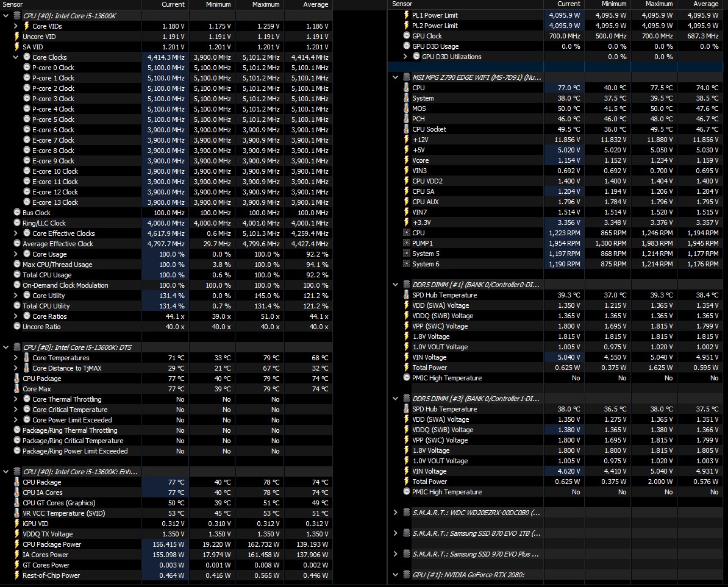
Task: Expand the Core VIDs row
Action: 16,26
